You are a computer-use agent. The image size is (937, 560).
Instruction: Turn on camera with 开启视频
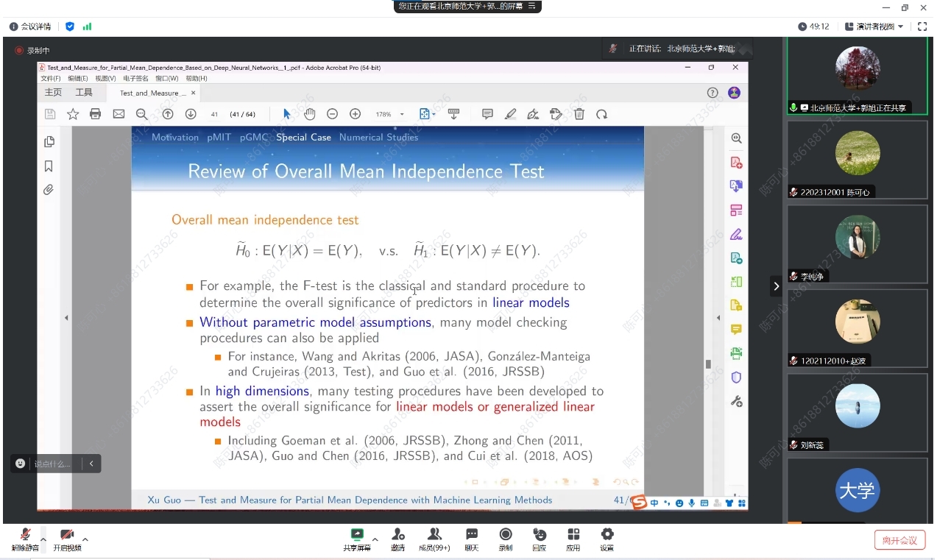(67, 538)
